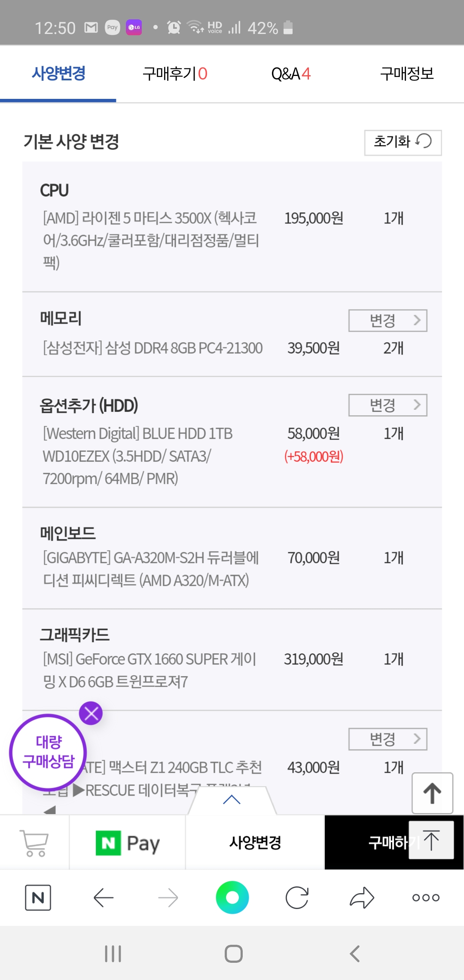Tap the green Naver search circle
This screenshot has height=980, width=464.
(x=232, y=897)
